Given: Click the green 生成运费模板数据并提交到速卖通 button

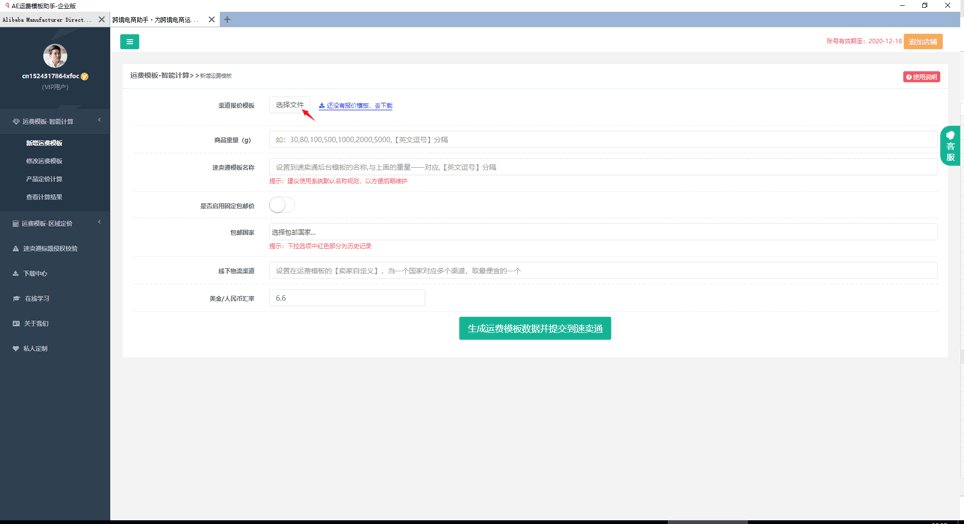Looking at the screenshot, I should (x=534, y=328).
